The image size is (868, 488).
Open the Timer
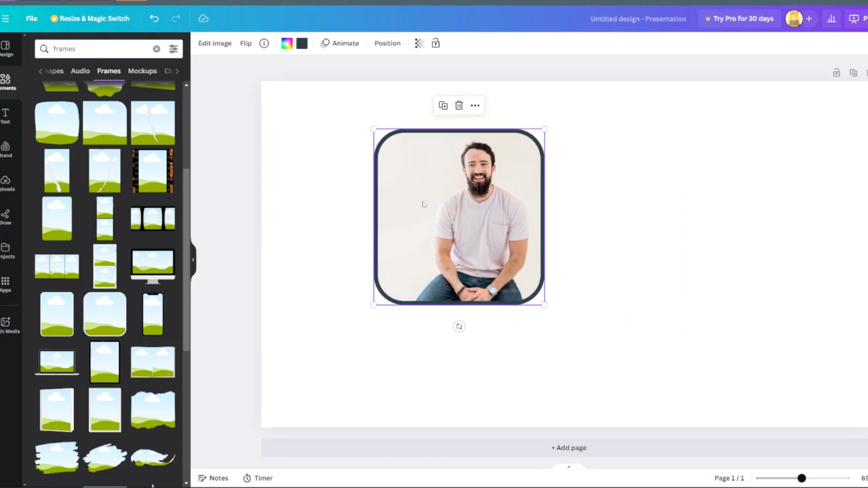258,478
